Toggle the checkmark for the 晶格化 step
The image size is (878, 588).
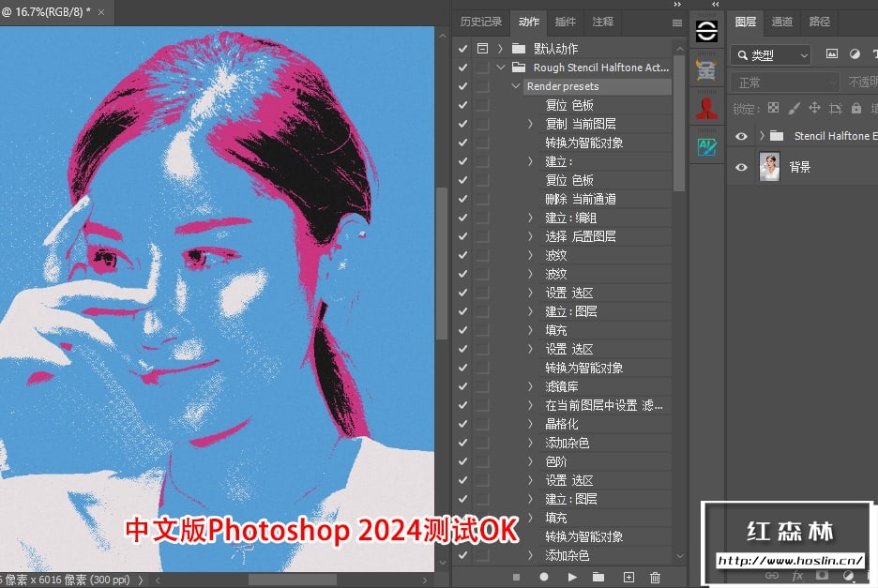462,424
